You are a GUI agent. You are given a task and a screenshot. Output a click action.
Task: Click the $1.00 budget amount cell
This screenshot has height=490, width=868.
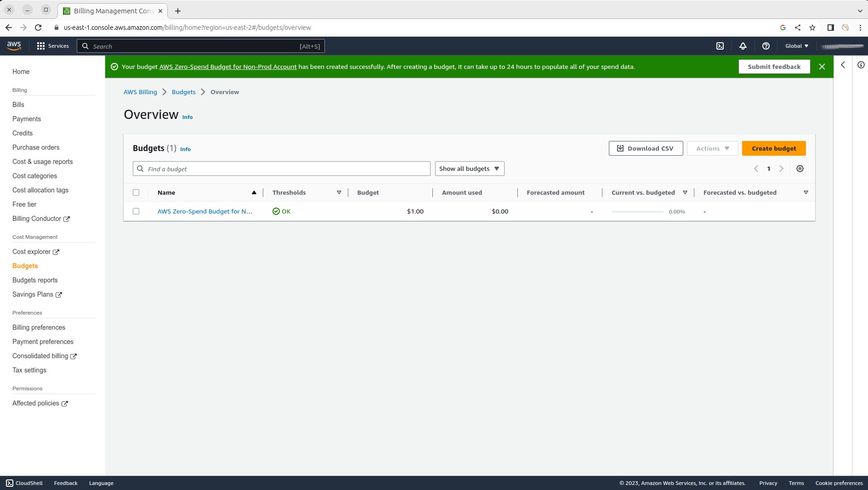coord(415,211)
